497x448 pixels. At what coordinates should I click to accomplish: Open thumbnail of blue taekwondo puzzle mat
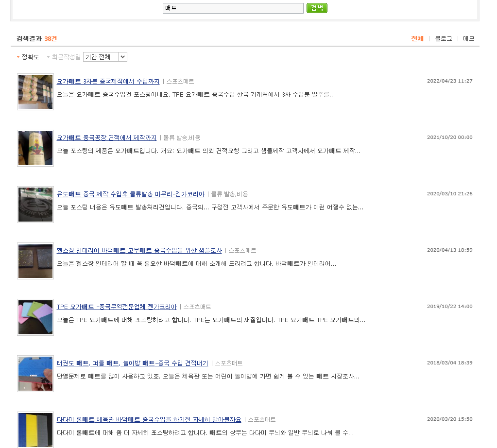pos(35,374)
